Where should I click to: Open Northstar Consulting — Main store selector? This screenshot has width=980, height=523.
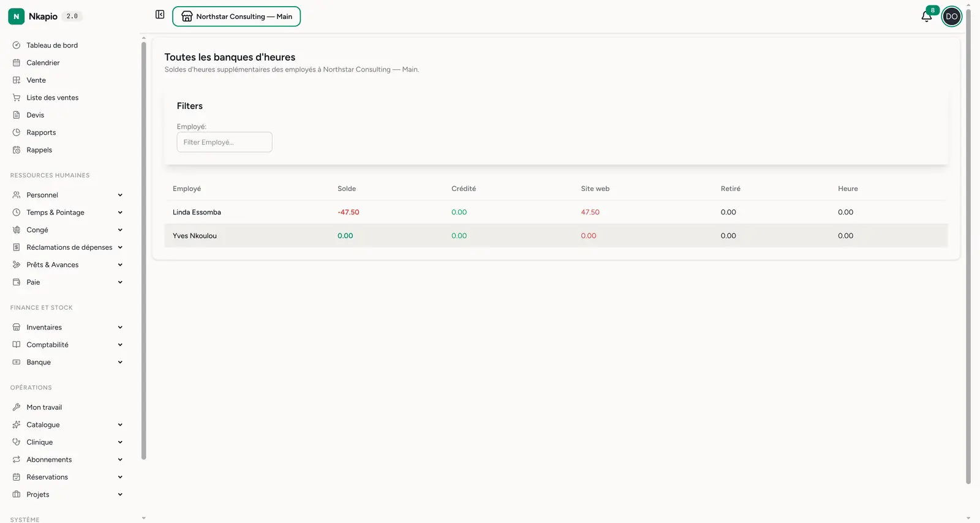236,17
